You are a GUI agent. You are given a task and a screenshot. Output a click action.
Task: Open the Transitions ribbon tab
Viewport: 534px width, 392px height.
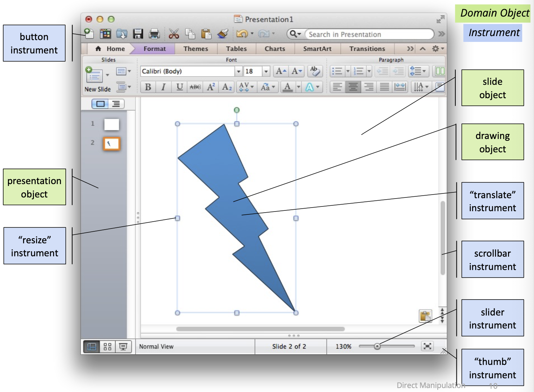pos(367,49)
